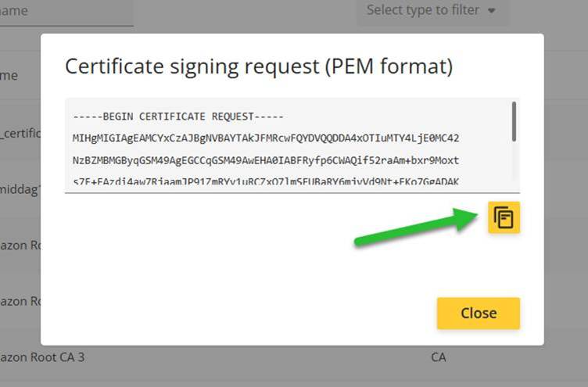Select the 'middag' row behind the dialog

coord(20,189)
